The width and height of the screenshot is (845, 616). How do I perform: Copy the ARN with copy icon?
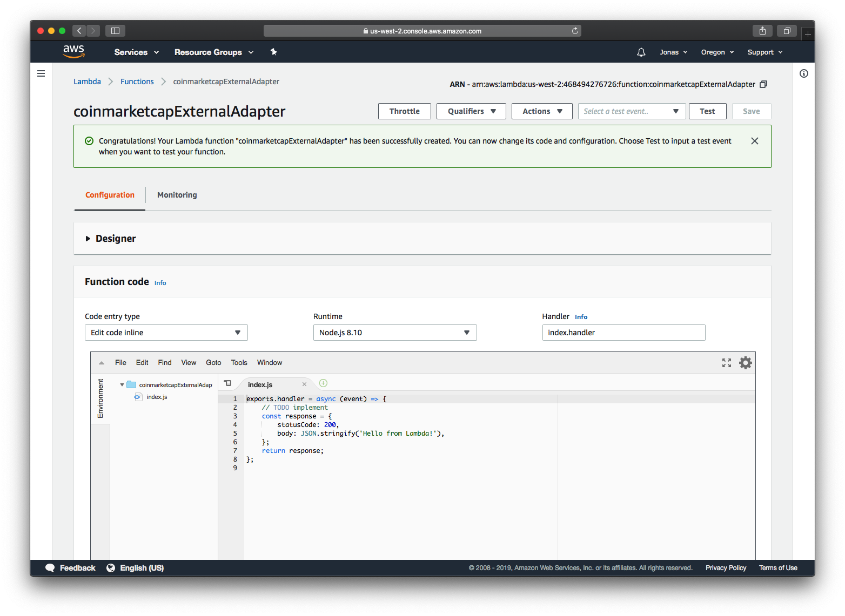tap(763, 84)
